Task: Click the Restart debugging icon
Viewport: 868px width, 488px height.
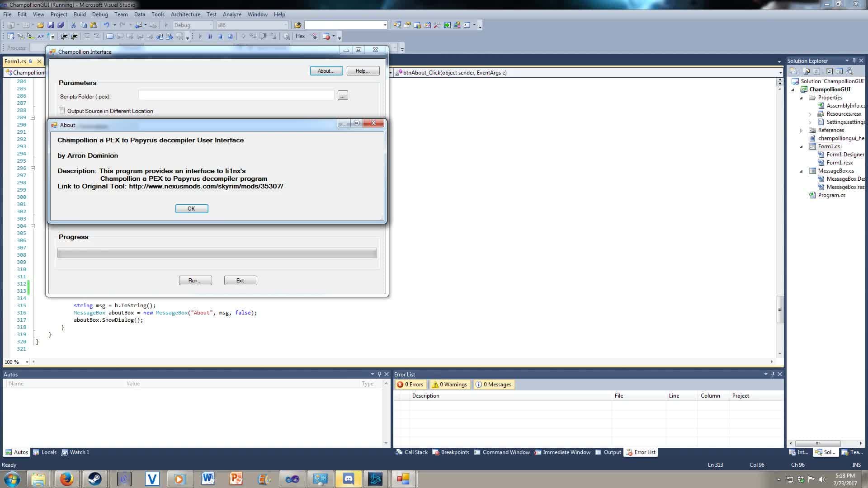Action: (x=230, y=37)
